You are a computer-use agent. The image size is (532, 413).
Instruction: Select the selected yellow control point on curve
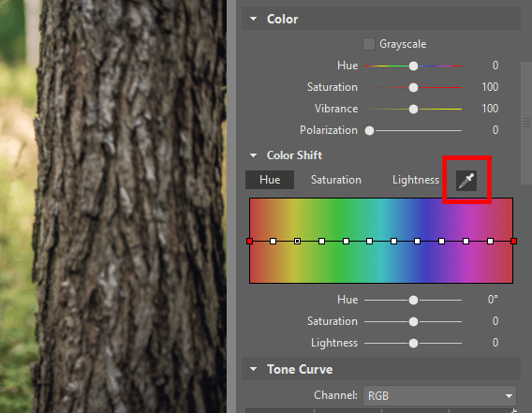297,242
